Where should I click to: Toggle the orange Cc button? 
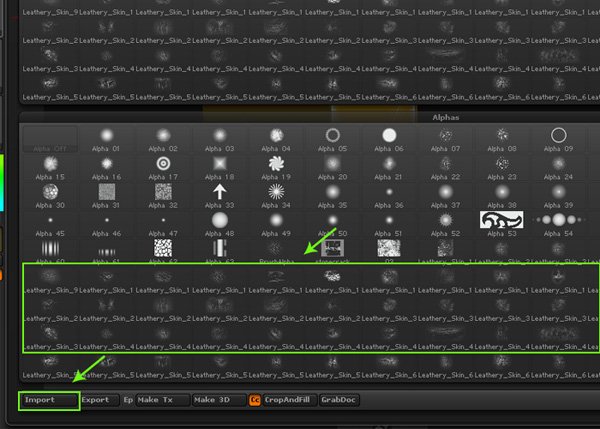tap(255, 400)
